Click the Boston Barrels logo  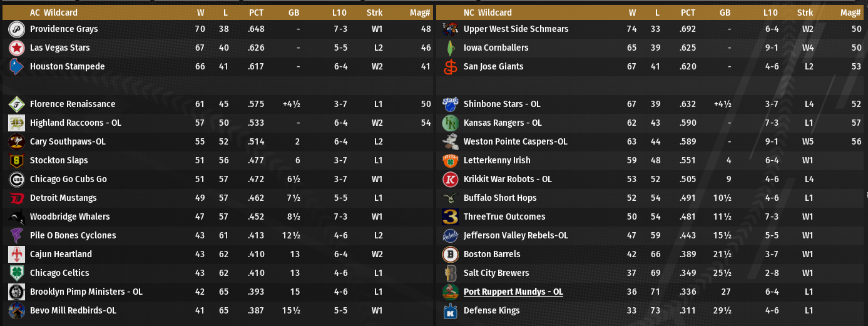pos(450,254)
